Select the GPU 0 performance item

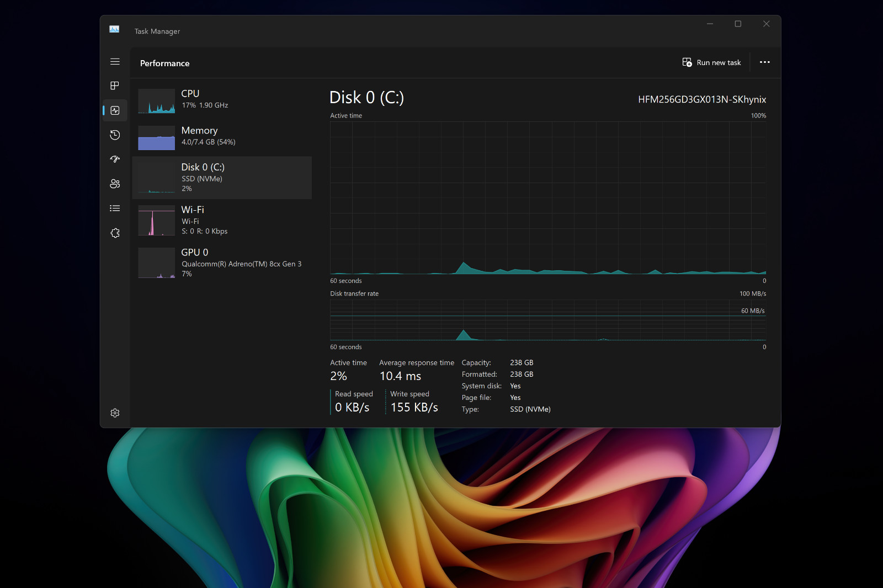click(222, 263)
